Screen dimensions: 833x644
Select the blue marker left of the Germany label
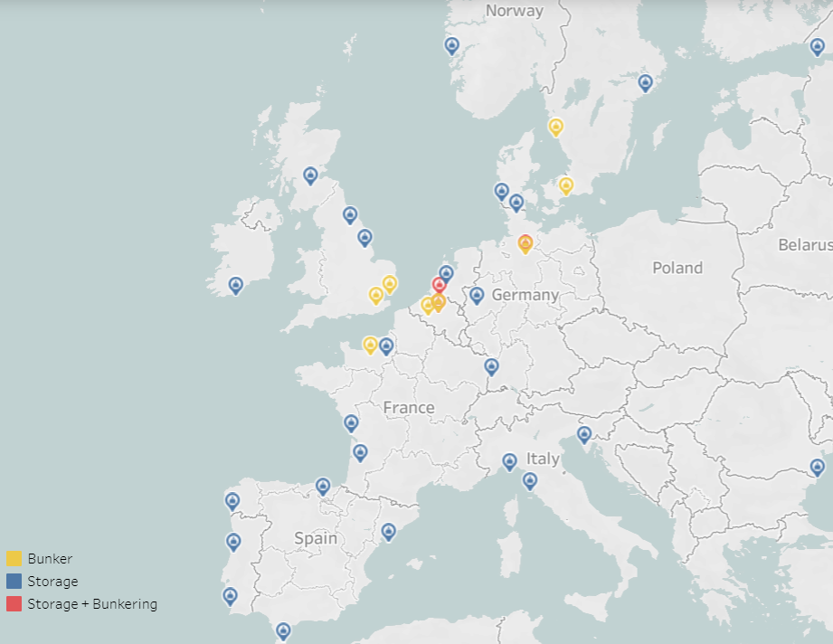click(x=477, y=296)
